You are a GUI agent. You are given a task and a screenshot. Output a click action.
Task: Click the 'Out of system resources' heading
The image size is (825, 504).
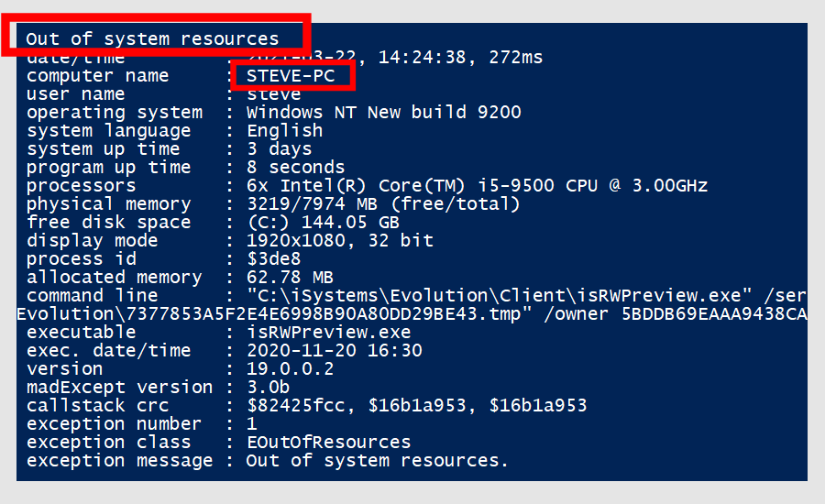pos(152,38)
